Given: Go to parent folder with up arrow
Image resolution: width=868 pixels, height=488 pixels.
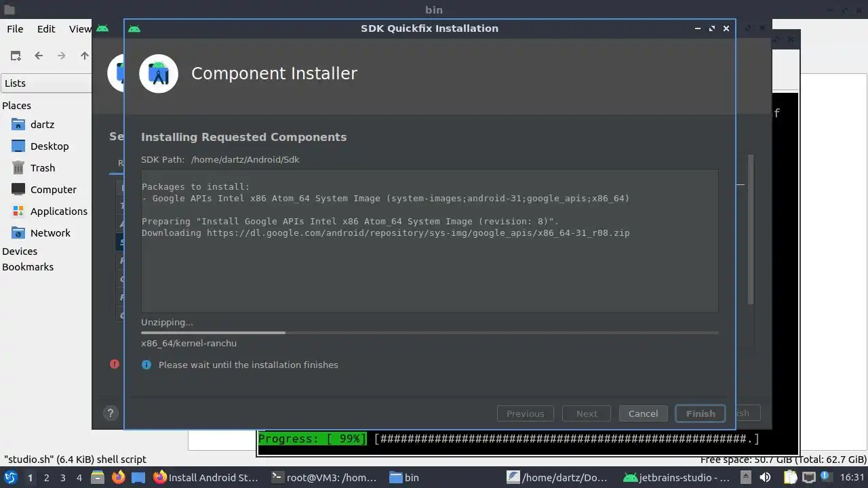Looking at the screenshot, I should (85, 56).
